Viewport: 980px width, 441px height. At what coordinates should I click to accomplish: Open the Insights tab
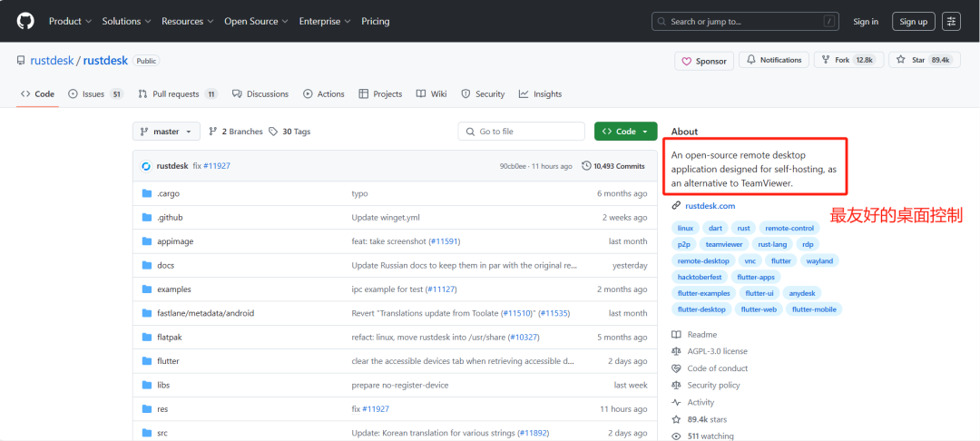pyautogui.click(x=540, y=94)
